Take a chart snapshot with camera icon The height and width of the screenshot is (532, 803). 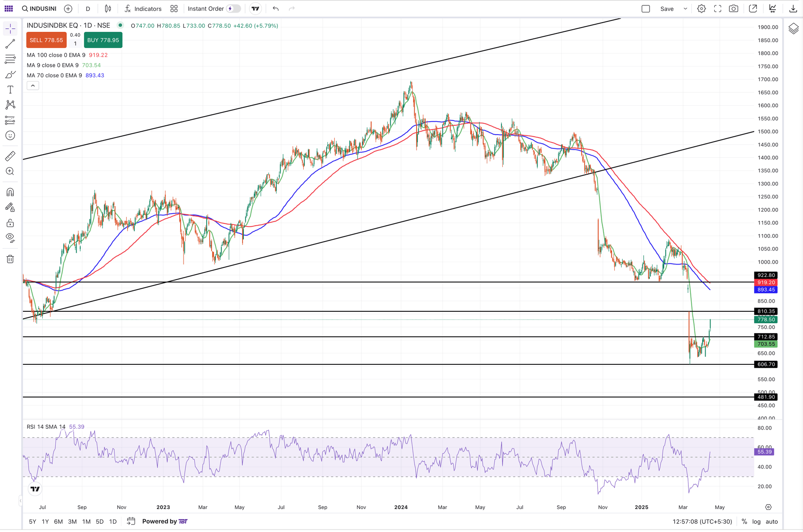coord(734,8)
